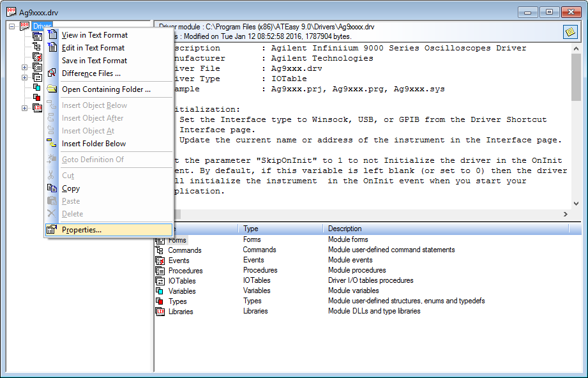The image size is (588, 378).
Task: Sort list by Description column header
Action: pyautogui.click(x=446, y=229)
